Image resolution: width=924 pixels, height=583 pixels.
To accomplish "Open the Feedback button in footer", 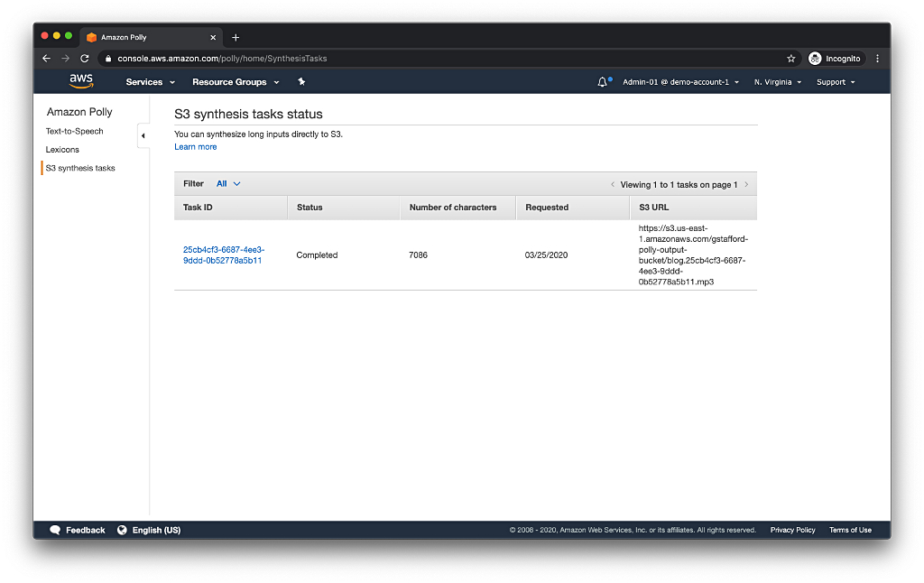I will (x=78, y=530).
